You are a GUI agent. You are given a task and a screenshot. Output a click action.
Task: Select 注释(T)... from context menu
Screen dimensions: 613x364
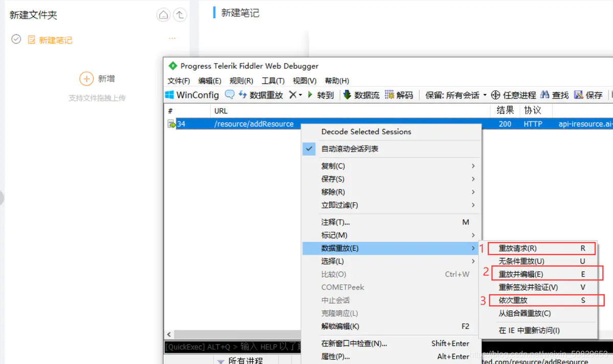[392, 222]
